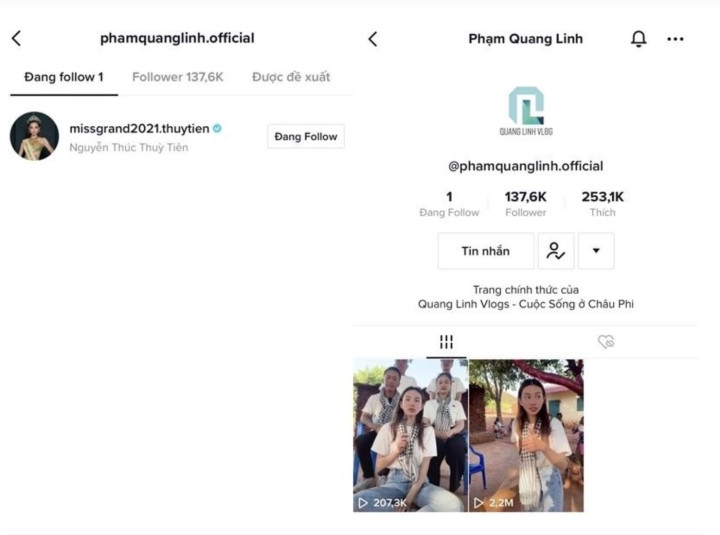This screenshot has width=720, height=535.
Task: Switch to the liked videos heart tab
Action: [x=606, y=342]
